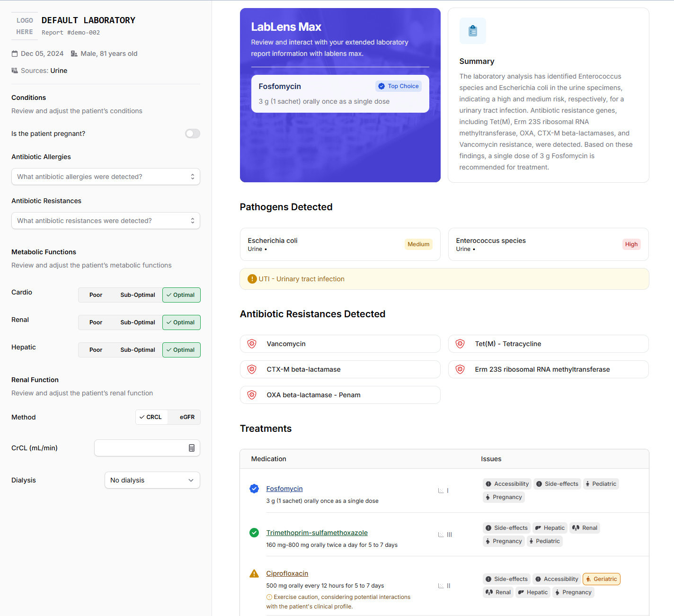The width and height of the screenshot is (674, 616).
Task: Click the shield icon next to Erm 23S ribosomal RNA
Action: pyautogui.click(x=460, y=369)
